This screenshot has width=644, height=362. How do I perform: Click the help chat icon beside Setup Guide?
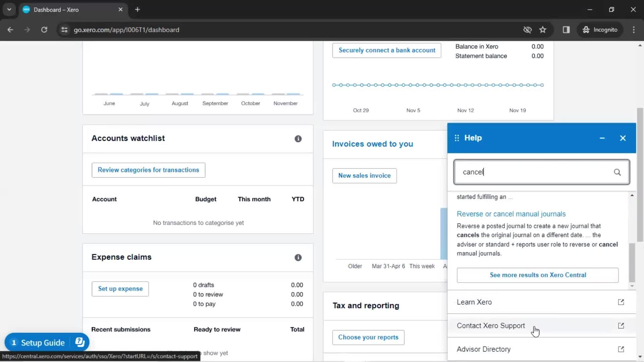click(80, 342)
